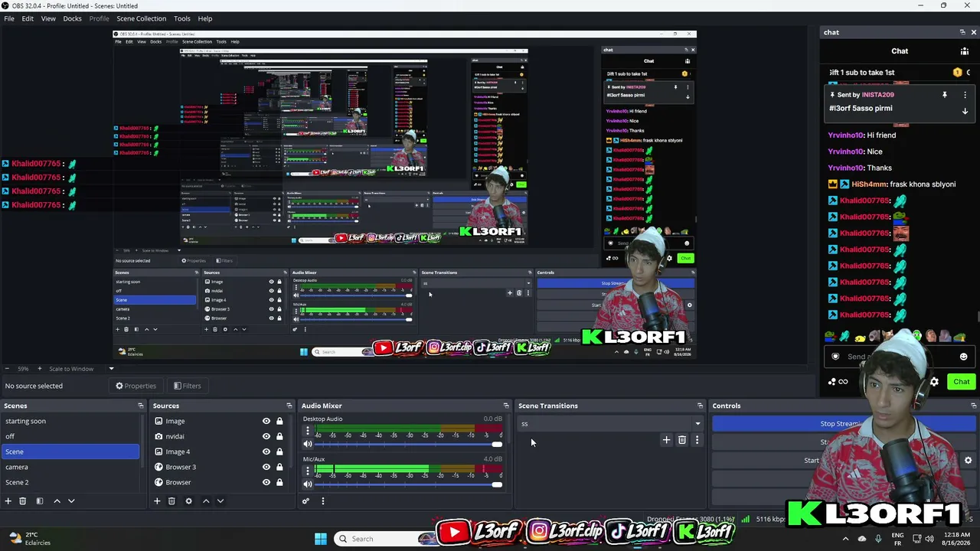Pop out the Scene Transitions dock
This screenshot has width=980, height=551.
click(700, 406)
